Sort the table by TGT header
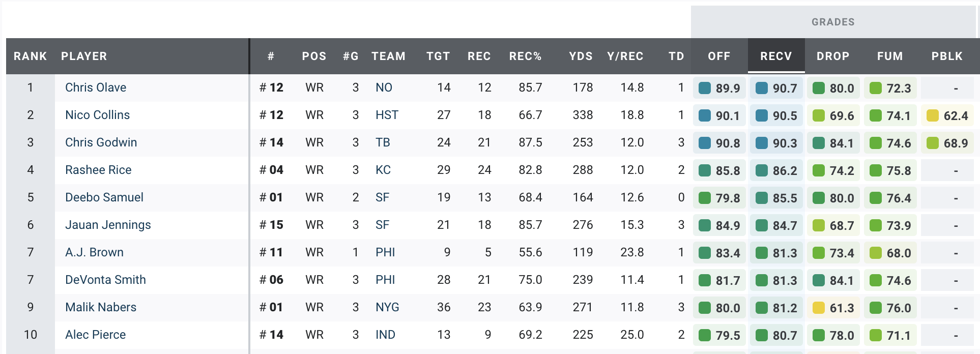Image resolution: width=980 pixels, height=354 pixels. 438,56
